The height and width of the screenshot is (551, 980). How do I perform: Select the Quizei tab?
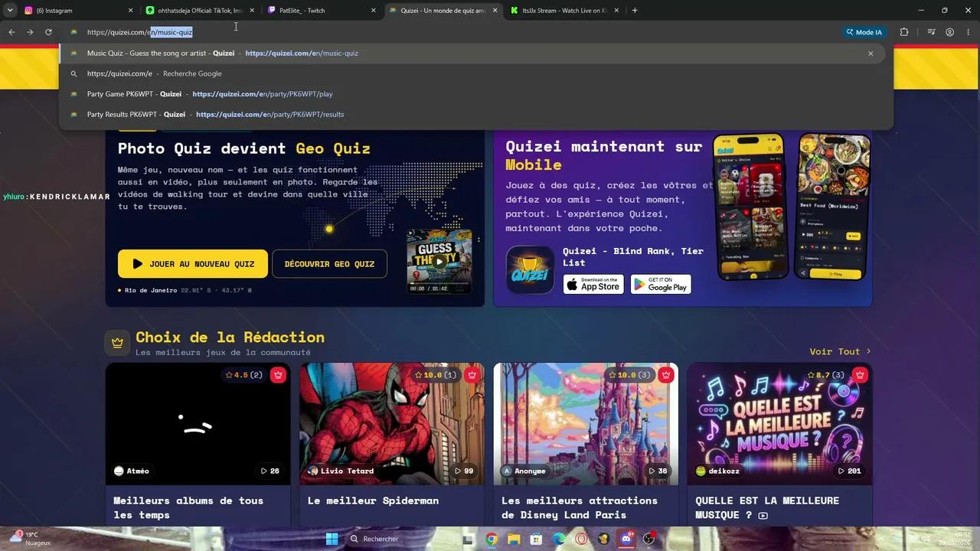[444, 11]
